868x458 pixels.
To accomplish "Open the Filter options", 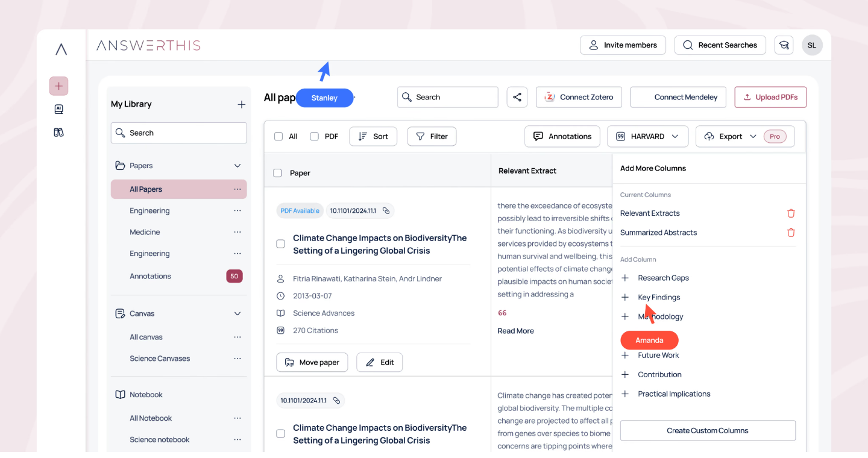I will pos(432,137).
